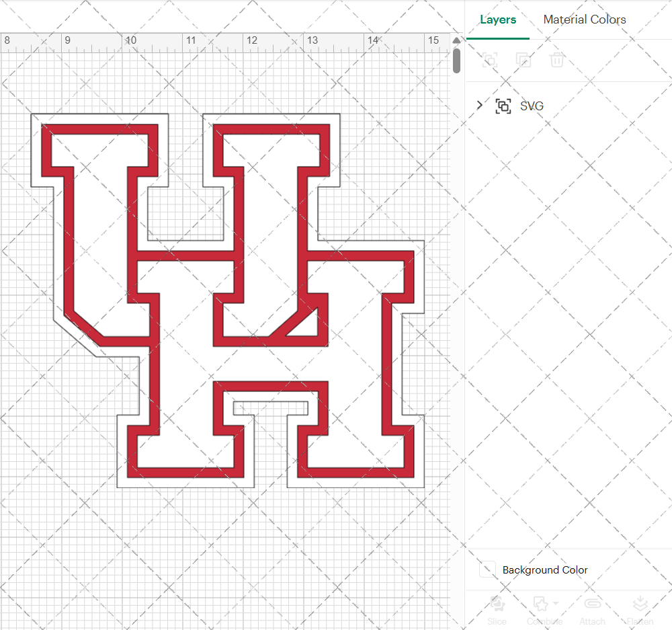Viewport: 672px width, 630px height.
Task: Click the Duplicate icon in Layers toolbar
Action: [523, 60]
